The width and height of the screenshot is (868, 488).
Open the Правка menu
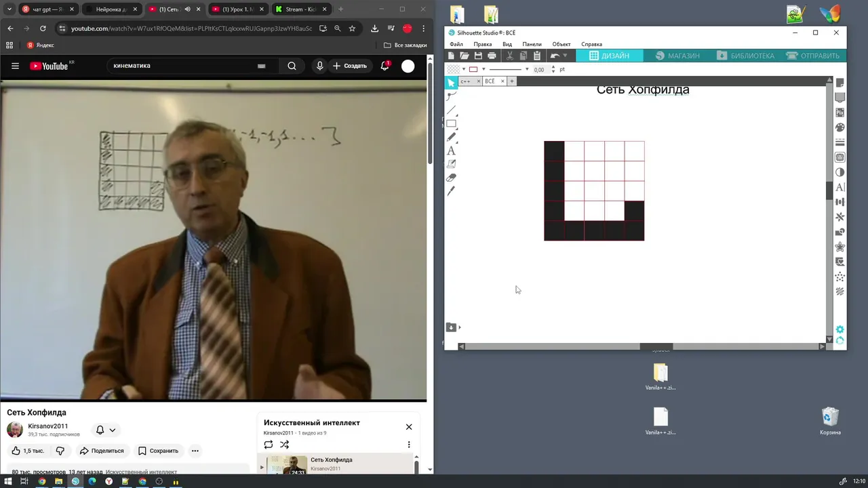(x=483, y=44)
